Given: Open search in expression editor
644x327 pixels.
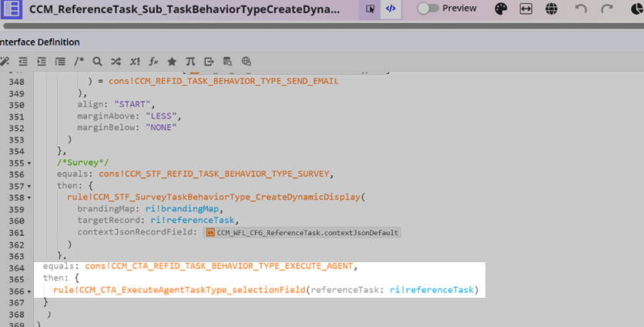Looking at the screenshot, I should pos(97,62).
